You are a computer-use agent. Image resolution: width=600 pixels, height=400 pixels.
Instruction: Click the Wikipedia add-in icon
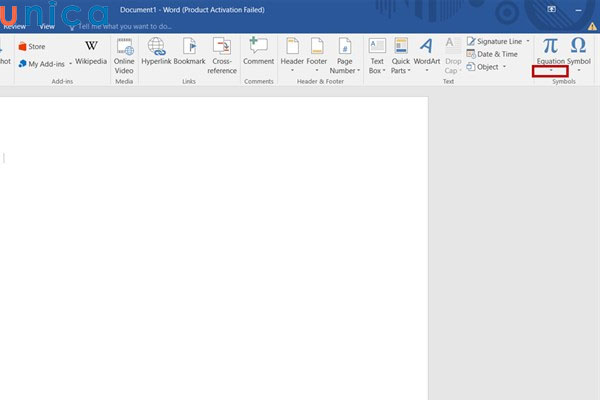(x=91, y=46)
